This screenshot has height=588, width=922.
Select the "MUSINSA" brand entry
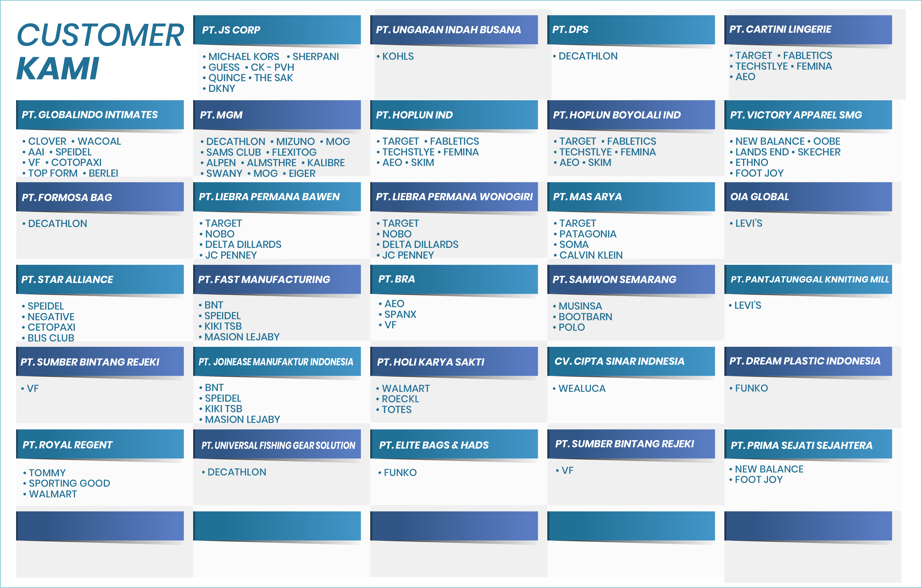click(x=580, y=306)
